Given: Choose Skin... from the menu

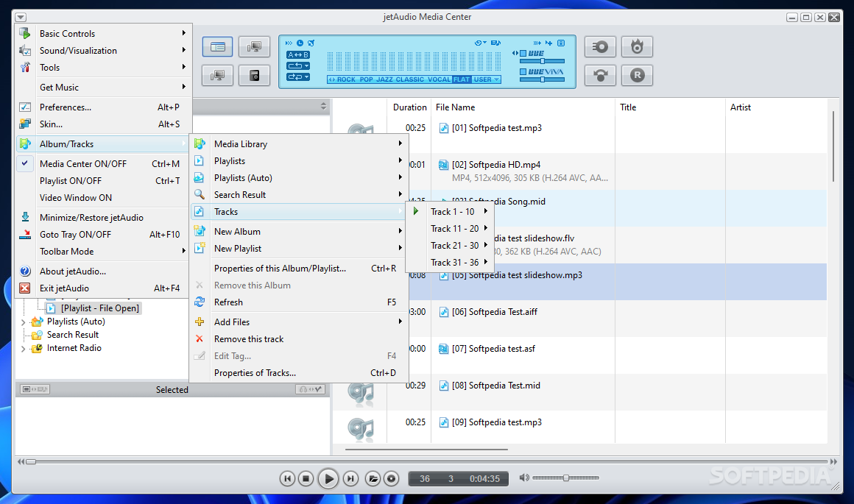Looking at the screenshot, I should click(102, 124).
